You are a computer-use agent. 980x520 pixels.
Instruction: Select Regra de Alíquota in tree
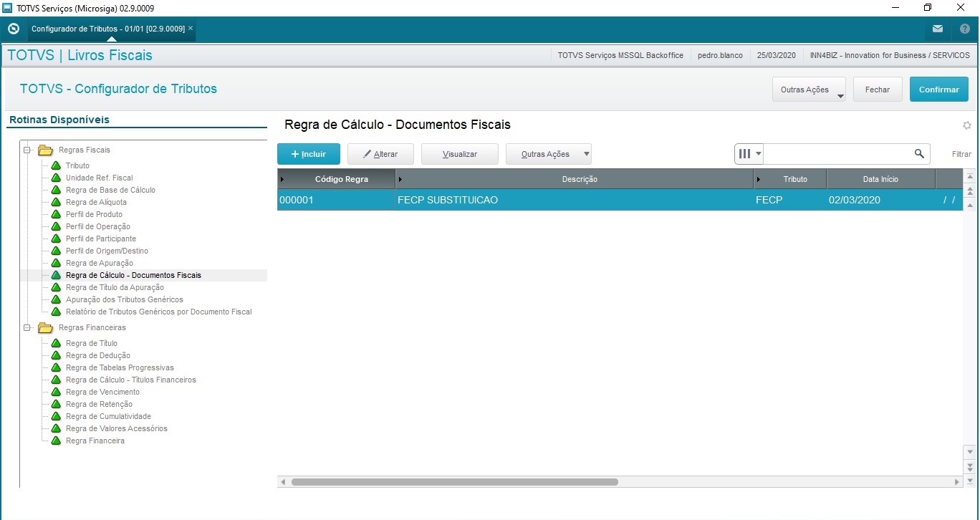(96, 203)
